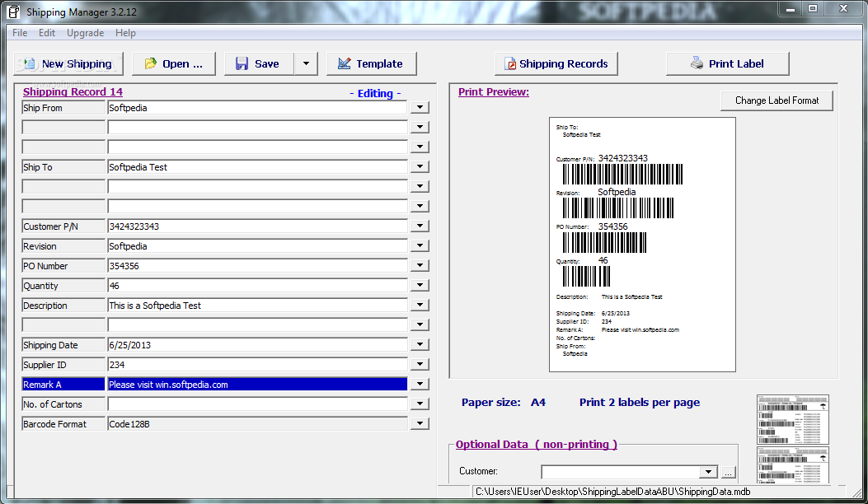Click the highlighted Remark A value field
The width and height of the screenshot is (868, 504).
tap(257, 384)
